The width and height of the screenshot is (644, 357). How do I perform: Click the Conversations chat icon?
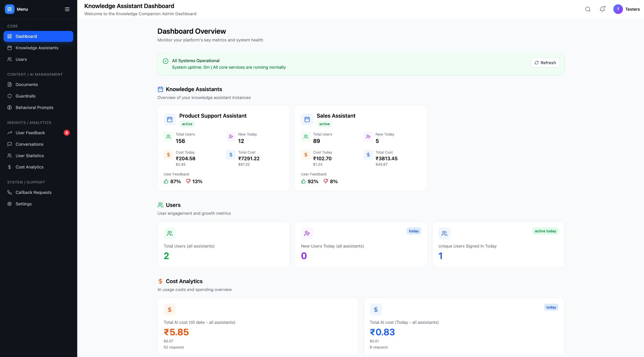coord(9,144)
